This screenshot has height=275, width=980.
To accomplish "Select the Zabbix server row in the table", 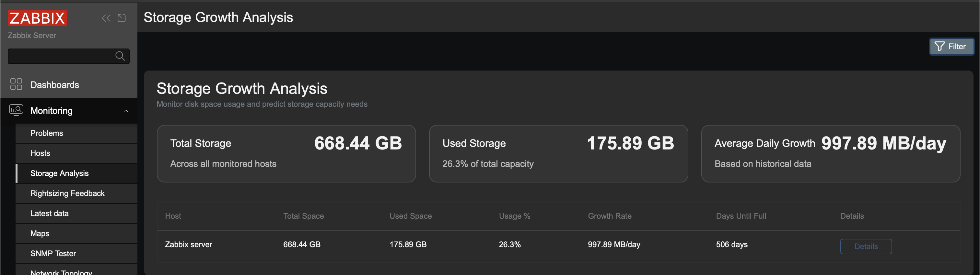I will coord(188,244).
